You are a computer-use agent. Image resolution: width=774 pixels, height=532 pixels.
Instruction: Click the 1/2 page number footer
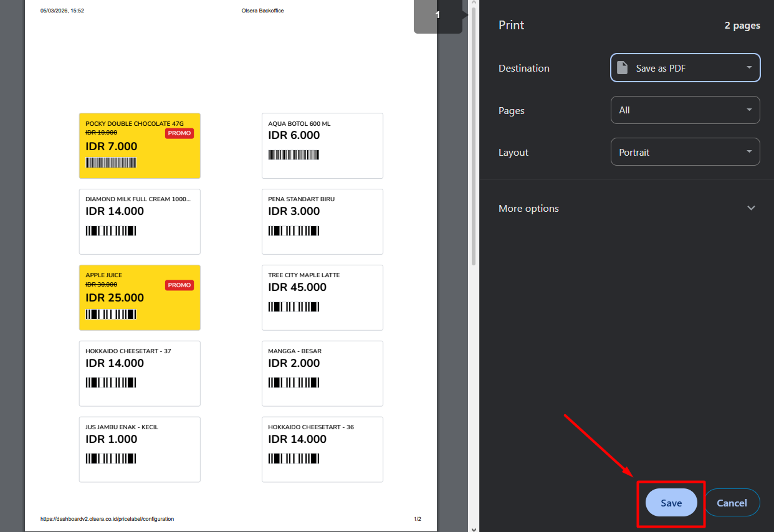418,519
